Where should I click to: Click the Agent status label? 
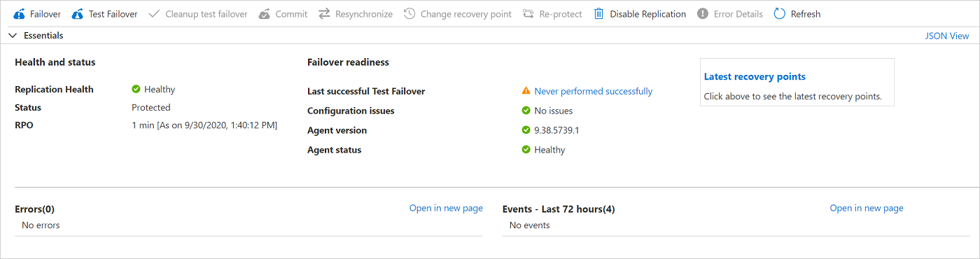coord(335,150)
